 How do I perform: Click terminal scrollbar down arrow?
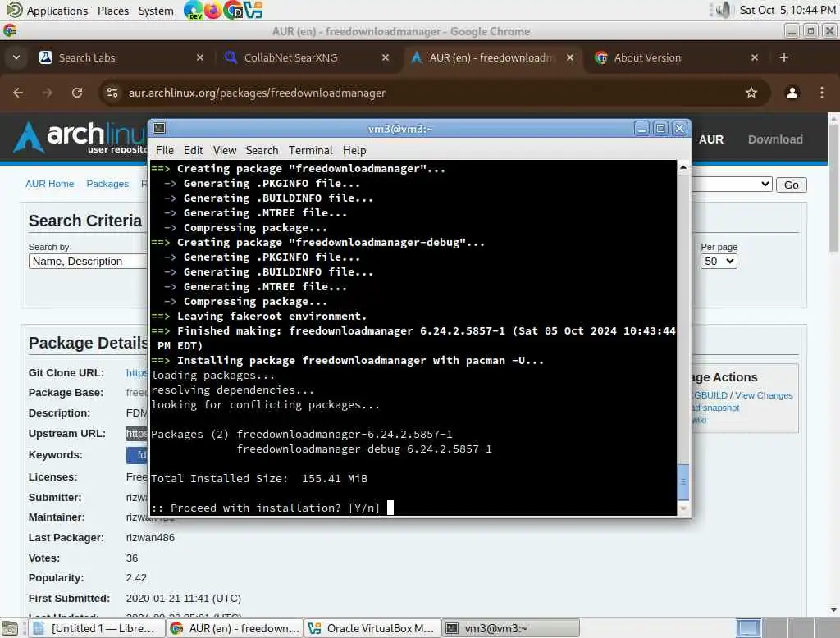click(683, 508)
